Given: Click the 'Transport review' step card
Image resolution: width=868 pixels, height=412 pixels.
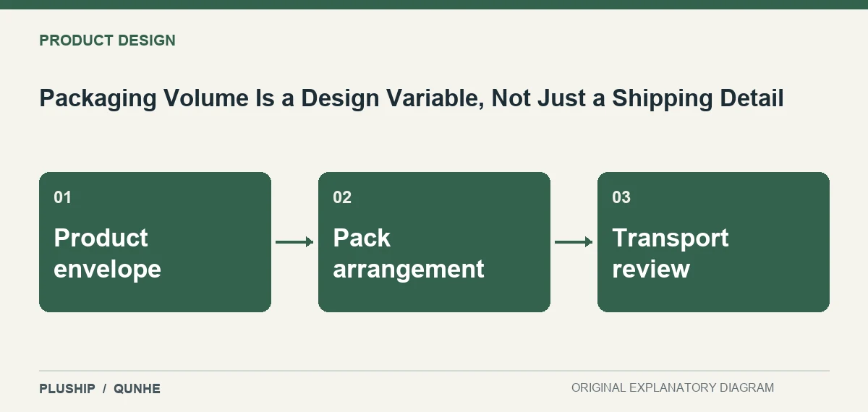Looking at the screenshot, I should (713, 242).
